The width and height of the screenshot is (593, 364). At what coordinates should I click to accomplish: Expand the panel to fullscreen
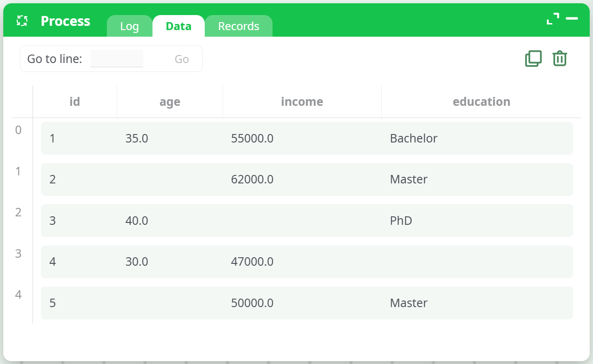click(x=553, y=19)
